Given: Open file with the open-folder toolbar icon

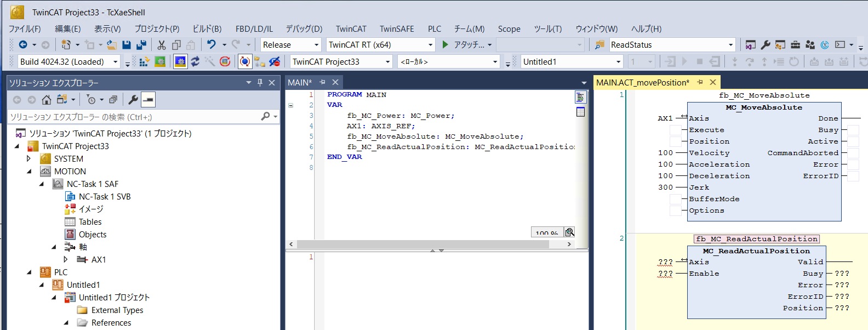Looking at the screenshot, I should [x=112, y=45].
